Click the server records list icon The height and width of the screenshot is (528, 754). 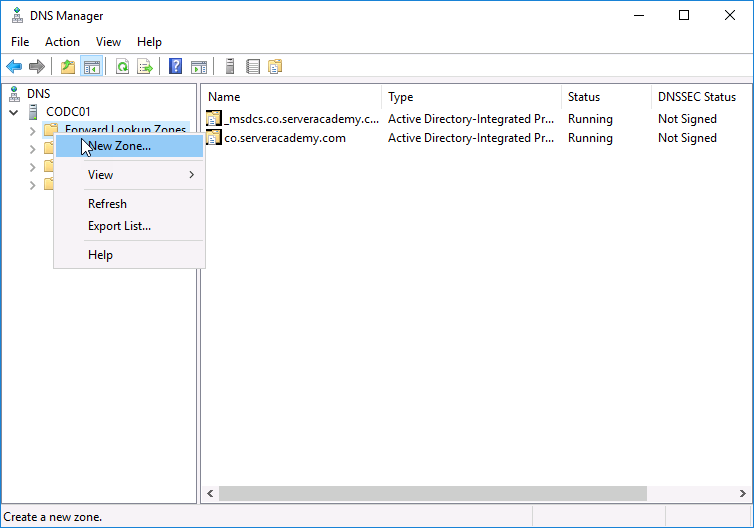coord(253,67)
